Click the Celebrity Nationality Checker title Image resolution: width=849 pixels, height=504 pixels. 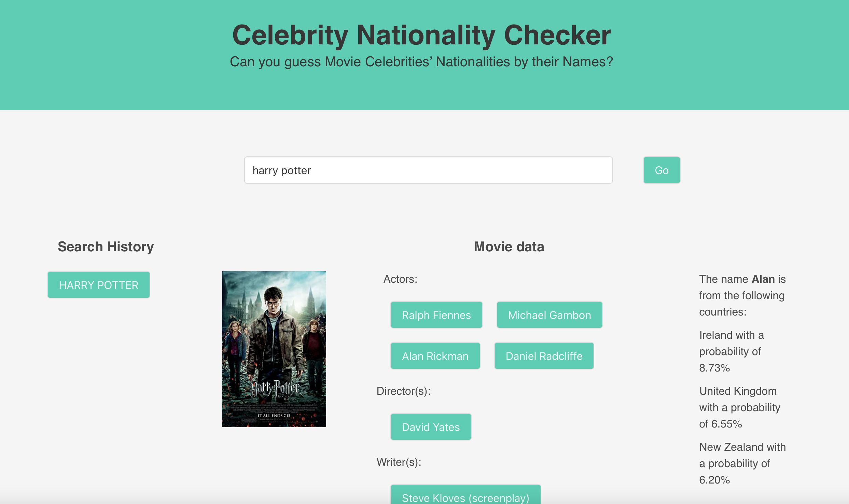[422, 35]
